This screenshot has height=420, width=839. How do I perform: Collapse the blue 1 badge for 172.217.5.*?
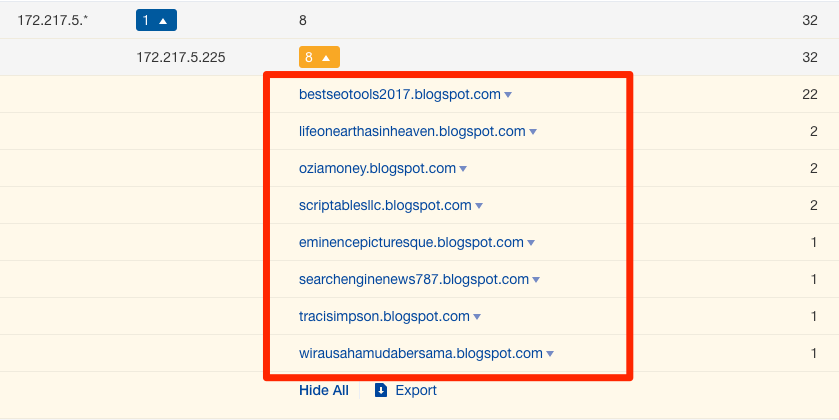[156, 20]
